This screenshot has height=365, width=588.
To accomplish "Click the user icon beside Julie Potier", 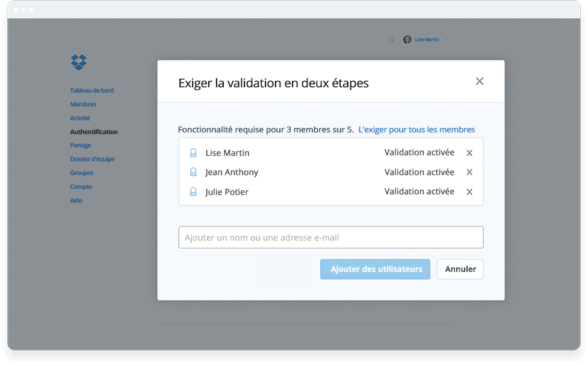I will 193,192.
